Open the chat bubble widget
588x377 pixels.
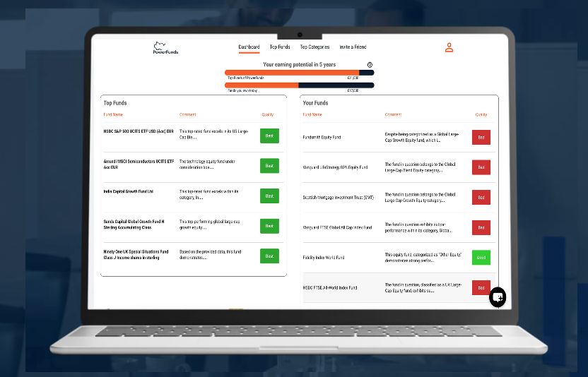click(498, 297)
